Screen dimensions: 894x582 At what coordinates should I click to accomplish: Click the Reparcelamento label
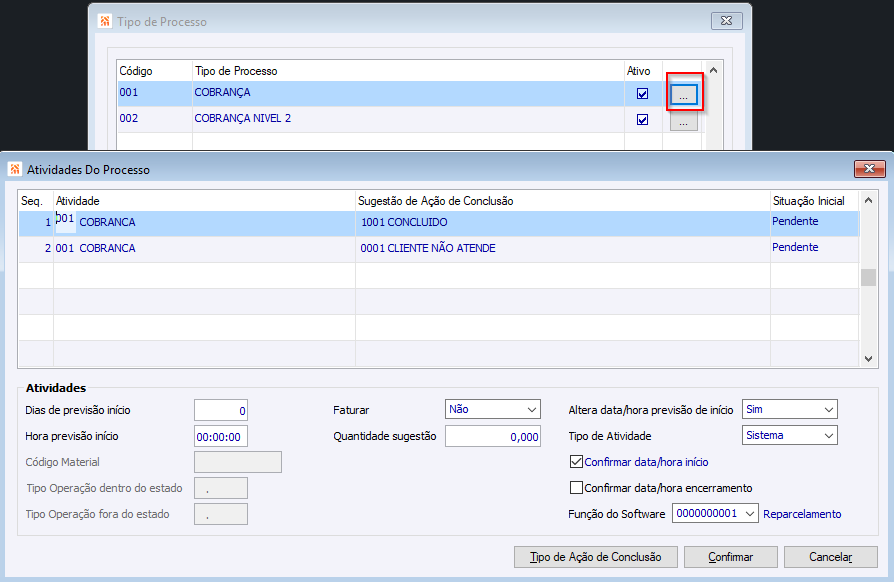802,514
